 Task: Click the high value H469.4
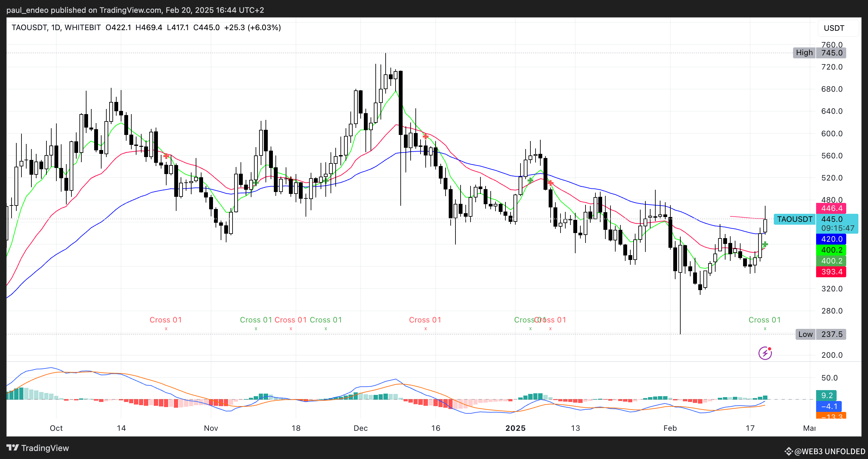click(x=149, y=27)
